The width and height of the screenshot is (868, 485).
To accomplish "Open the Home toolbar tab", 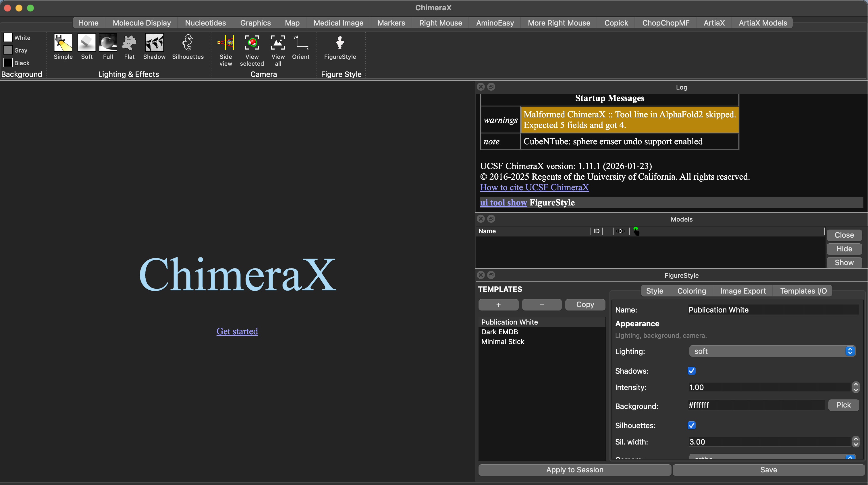I will pyautogui.click(x=88, y=23).
